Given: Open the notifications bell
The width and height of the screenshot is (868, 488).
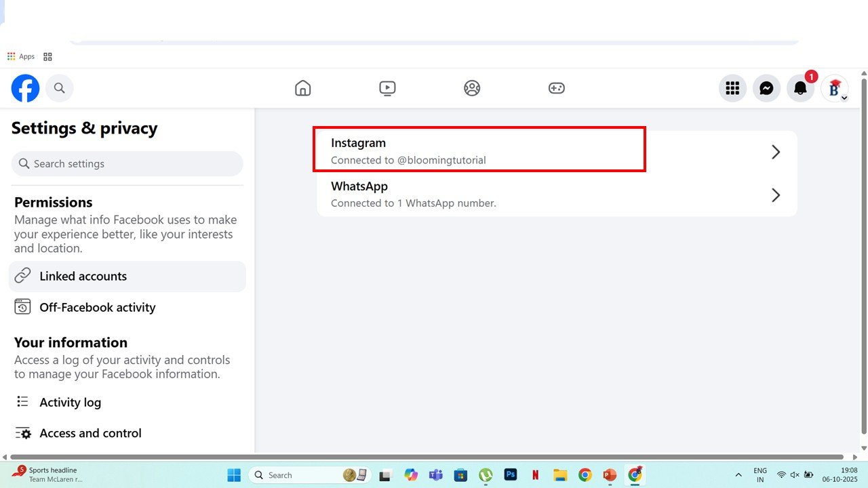Looking at the screenshot, I should point(800,88).
